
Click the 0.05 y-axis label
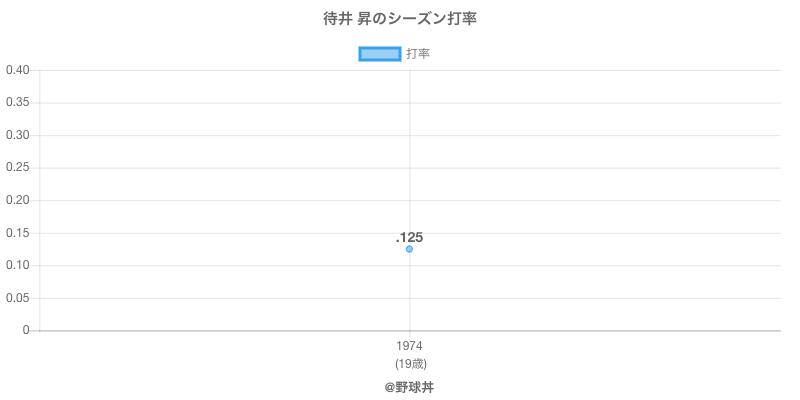coord(17,298)
